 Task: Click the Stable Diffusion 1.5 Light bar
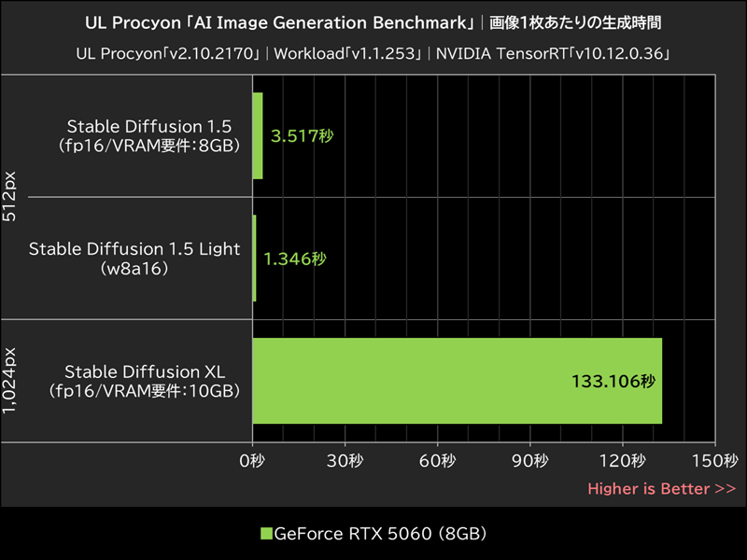[x=253, y=259]
